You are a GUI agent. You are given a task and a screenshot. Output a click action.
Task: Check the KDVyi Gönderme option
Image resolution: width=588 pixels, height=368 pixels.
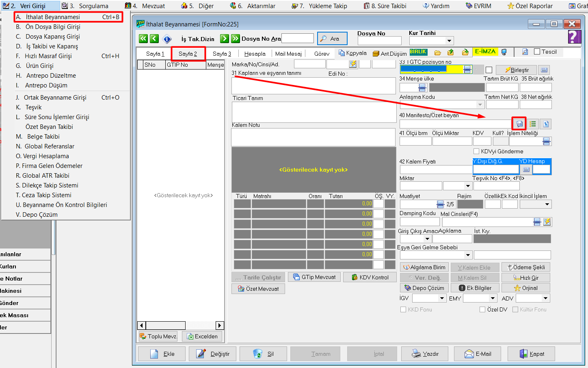[476, 151]
